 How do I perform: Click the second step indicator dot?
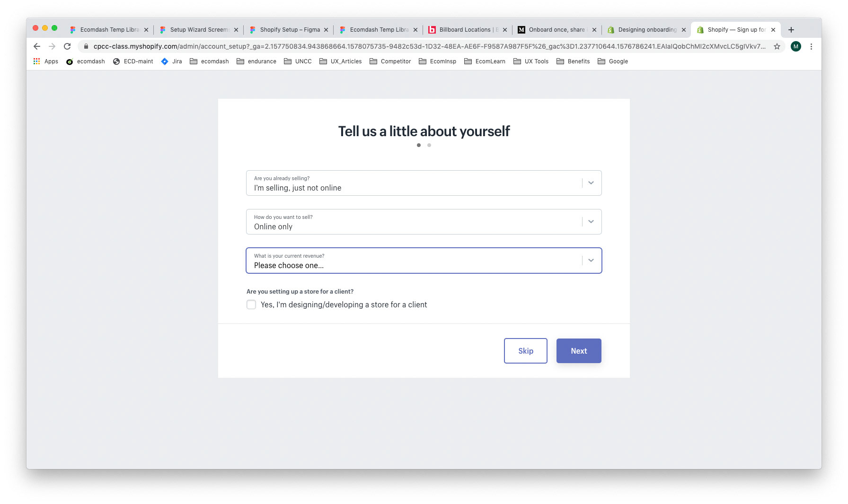[429, 145]
